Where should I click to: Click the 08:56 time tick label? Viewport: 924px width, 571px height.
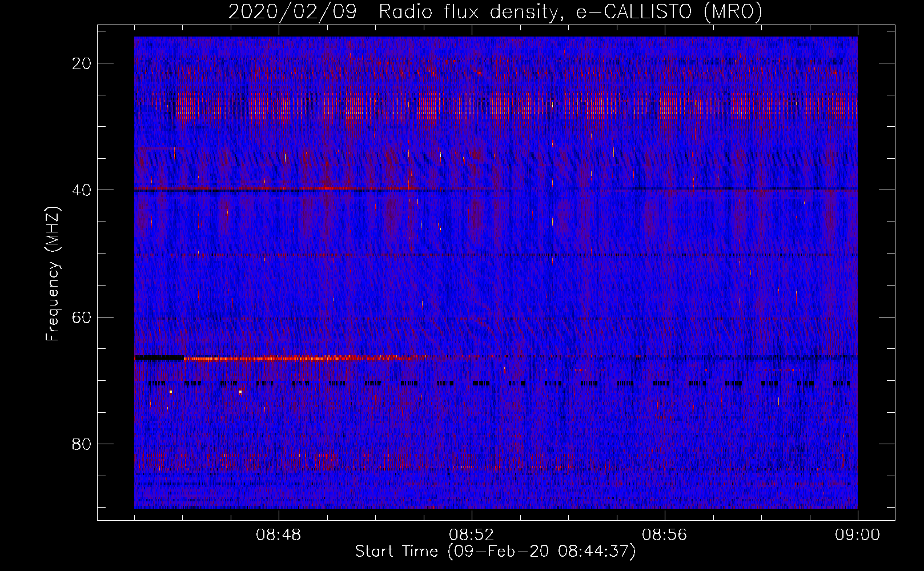tap(665, 535)
